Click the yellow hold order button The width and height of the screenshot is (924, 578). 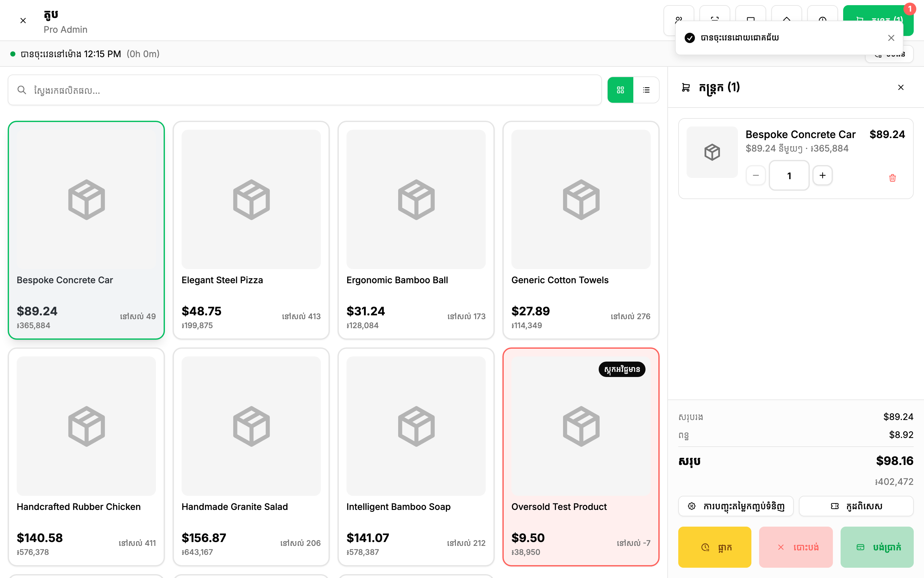[715, 547]
